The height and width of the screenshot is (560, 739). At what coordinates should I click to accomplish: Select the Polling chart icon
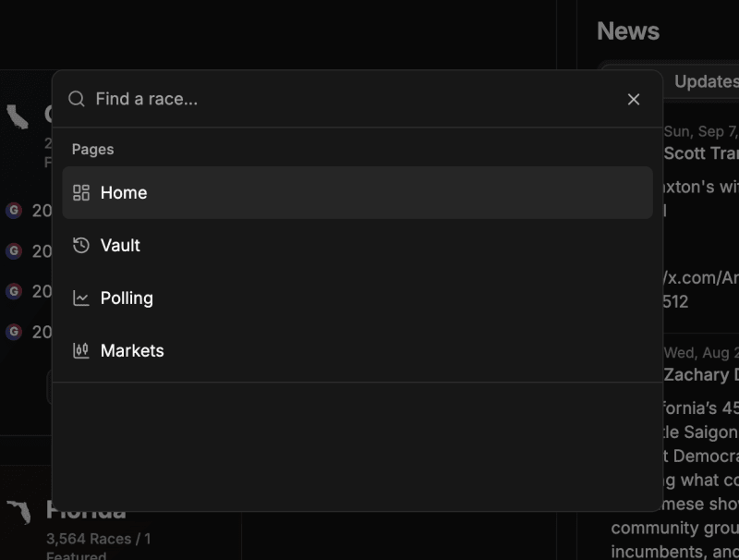(80, 298)
